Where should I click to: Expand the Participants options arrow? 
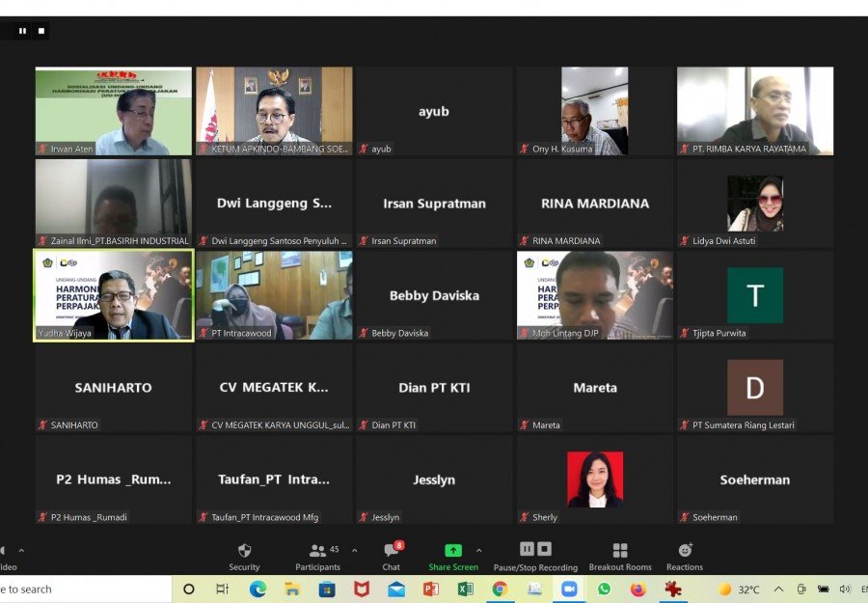pos(354,550)
